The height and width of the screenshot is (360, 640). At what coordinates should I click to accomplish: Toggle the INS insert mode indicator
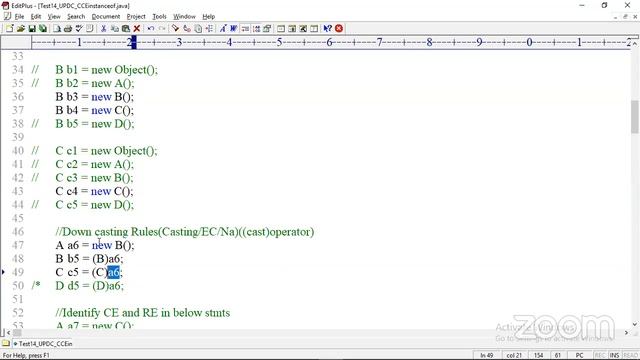pos(614,355)
